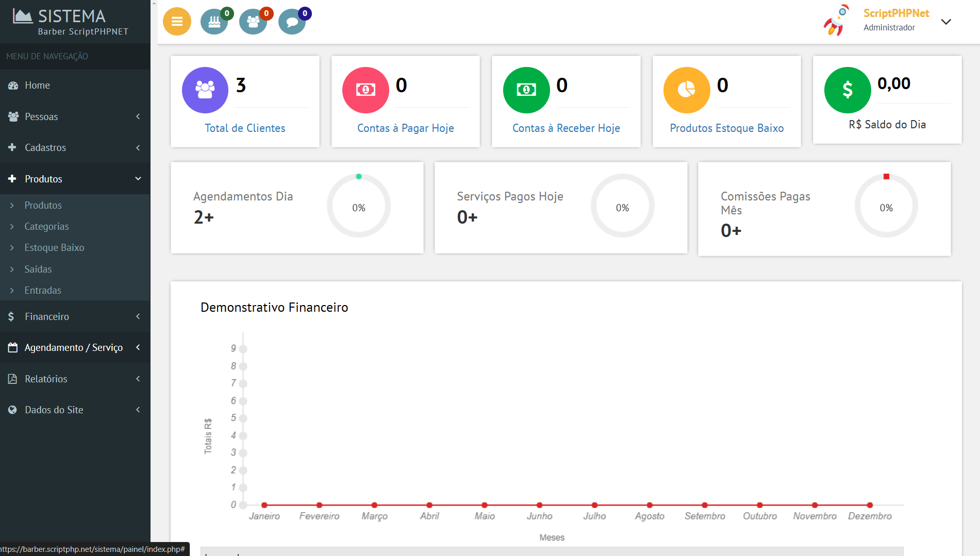Open the ScriptPHPNet user dropdown arrow
Screen dimensions: 980x556
click(946, 22)
